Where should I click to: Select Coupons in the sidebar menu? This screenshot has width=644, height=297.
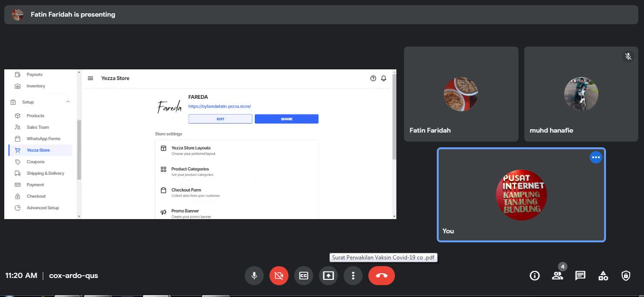pos(36,162)
